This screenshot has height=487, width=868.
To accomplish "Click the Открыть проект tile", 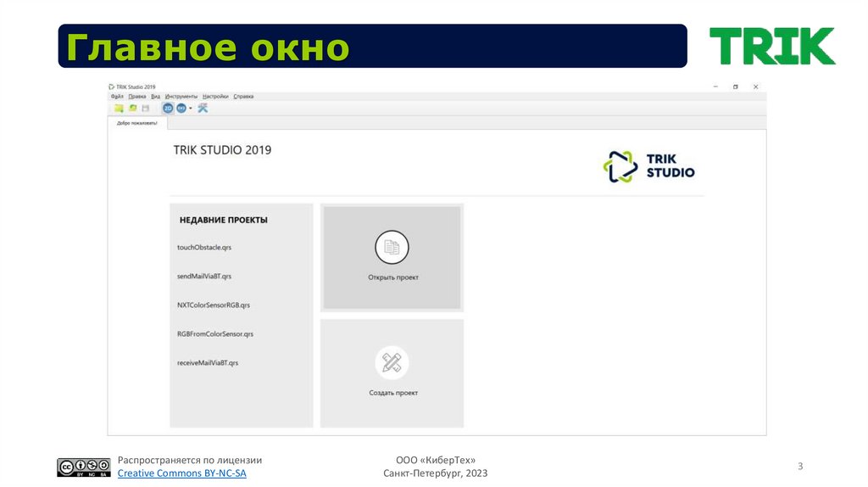I will pos(392,258).
